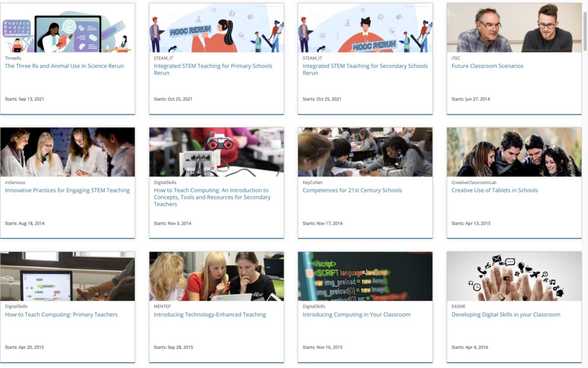The height and width of the screenshot is (368, 588).
Task: Click the KeyCoNet classroom students photo
Action: coord(365,152)
